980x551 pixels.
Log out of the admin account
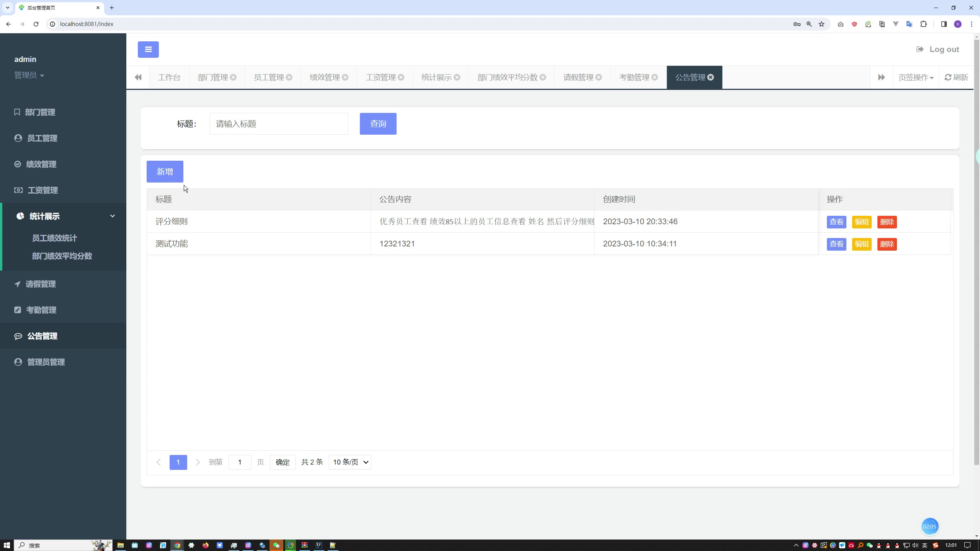938,49
